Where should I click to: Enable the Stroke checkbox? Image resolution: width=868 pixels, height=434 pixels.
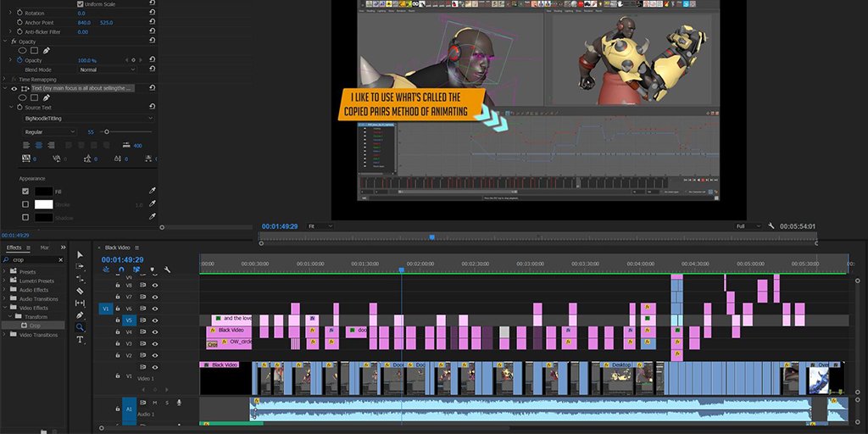click(x=25, y=204)
